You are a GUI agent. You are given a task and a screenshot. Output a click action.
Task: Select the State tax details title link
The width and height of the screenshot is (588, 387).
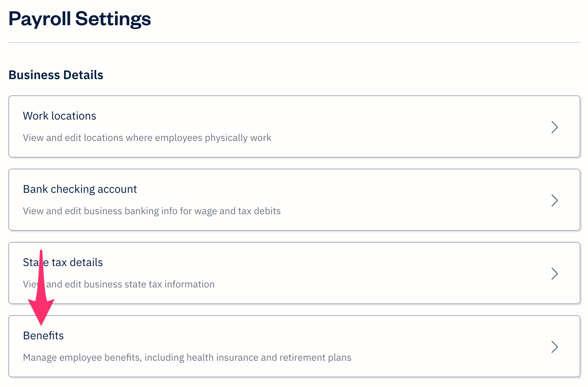pyautogui.click(x=63, y=263)
